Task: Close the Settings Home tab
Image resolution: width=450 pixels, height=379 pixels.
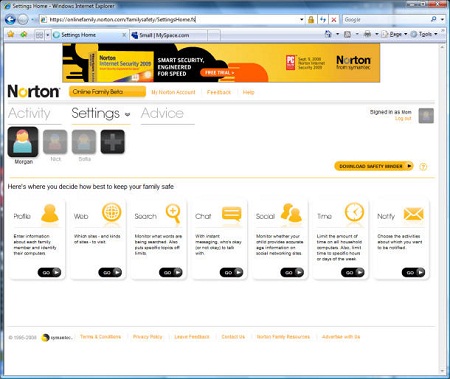Action: pyautogui.click(x=124, y=35)
